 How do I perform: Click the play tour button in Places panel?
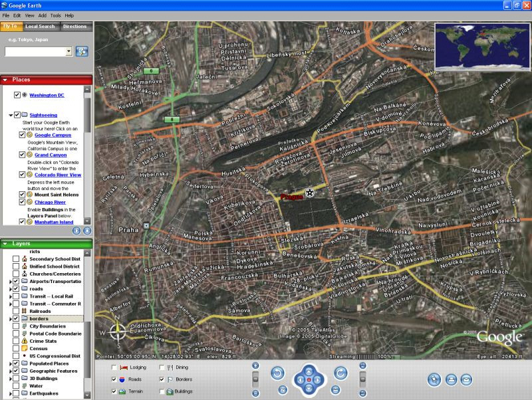[76, 231]
